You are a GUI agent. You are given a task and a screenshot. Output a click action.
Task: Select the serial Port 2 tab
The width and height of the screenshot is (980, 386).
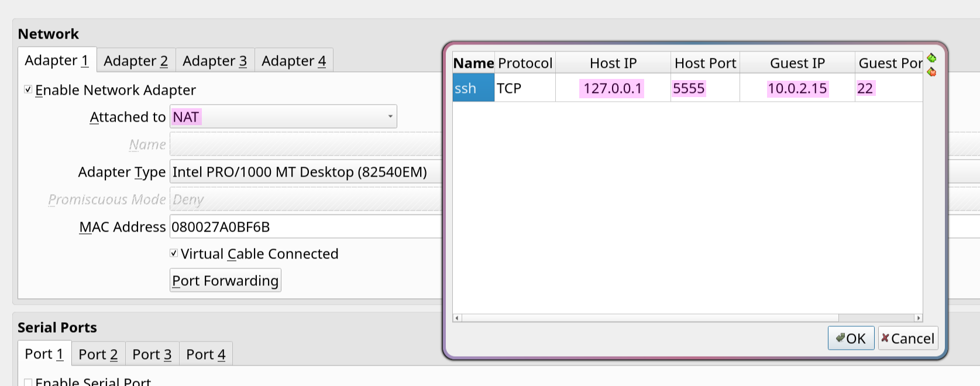click(98, 354)
